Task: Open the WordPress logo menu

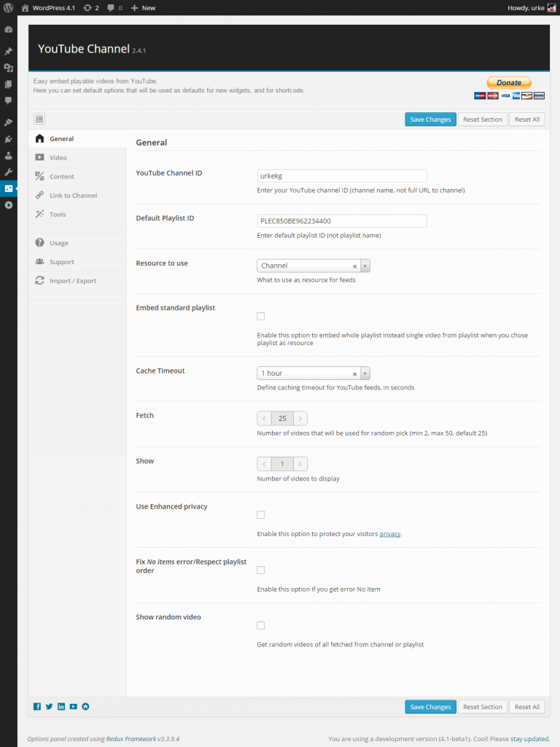Action: click(8, 7)
